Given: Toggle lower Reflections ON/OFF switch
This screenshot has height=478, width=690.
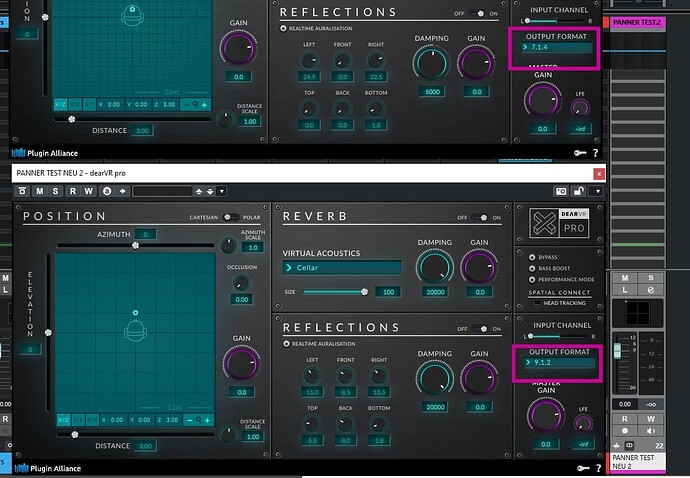Looking at the screenshot, I should pyautogui.click(x=480, y=329).
